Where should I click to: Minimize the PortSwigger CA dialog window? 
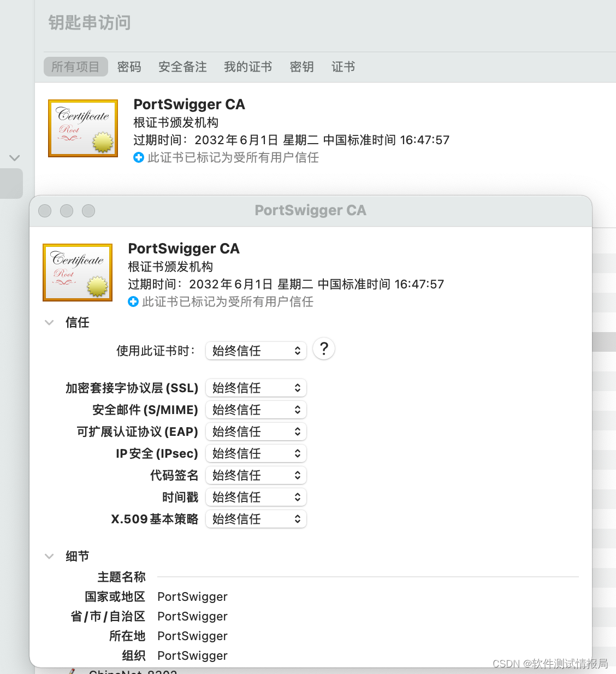pyautogui.click(x=67, y=211)
